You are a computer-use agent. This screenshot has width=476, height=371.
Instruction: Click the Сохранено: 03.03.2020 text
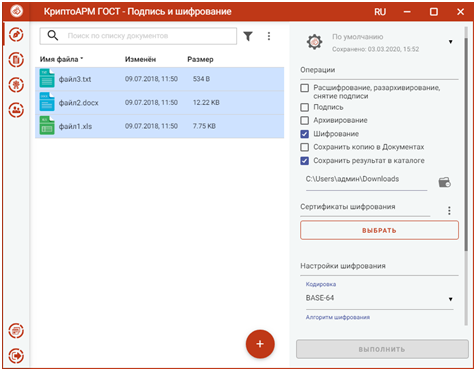click(x=375, y=49)
